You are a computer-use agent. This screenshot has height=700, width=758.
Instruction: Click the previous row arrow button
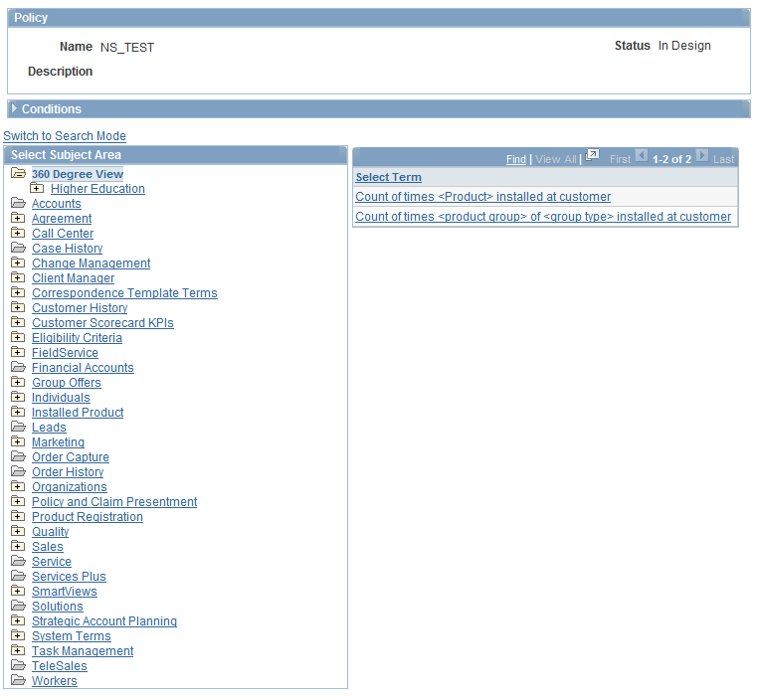click(642, 155)
